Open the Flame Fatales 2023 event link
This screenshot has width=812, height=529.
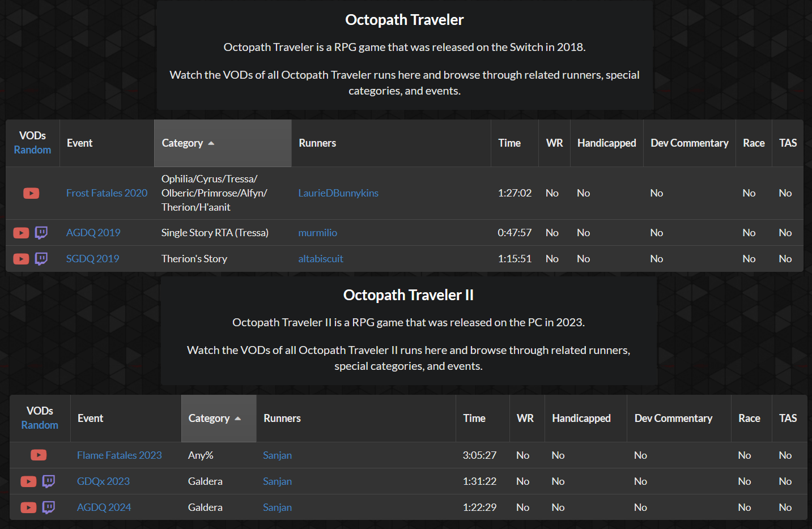pos(119,455)
